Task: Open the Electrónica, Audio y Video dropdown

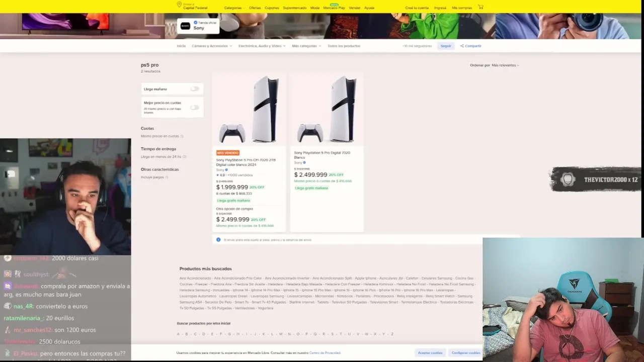Action: (x=262, y=46)
